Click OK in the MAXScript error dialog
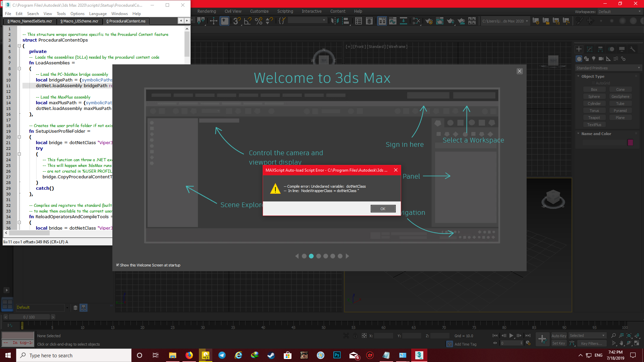 point(383,209)
